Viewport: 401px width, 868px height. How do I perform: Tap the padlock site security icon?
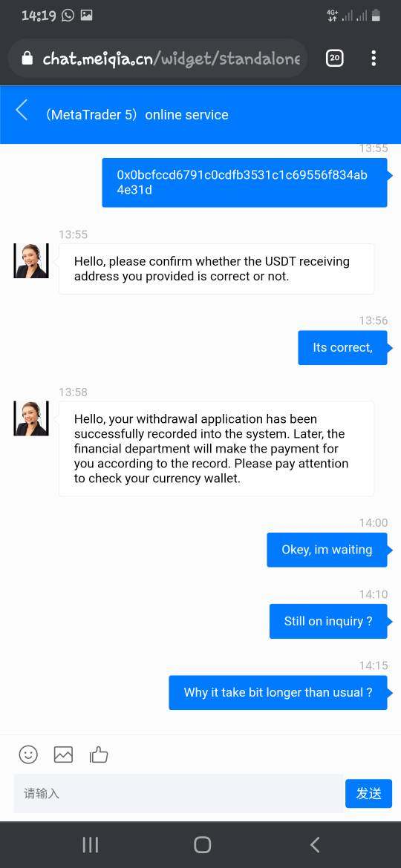pos(27,58)
